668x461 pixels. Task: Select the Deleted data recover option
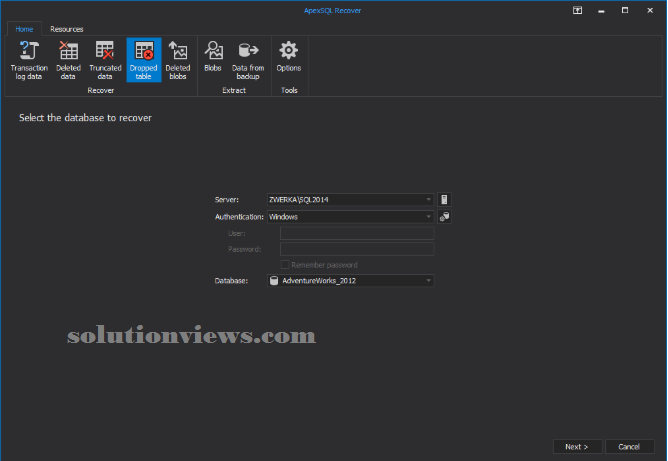68,60
